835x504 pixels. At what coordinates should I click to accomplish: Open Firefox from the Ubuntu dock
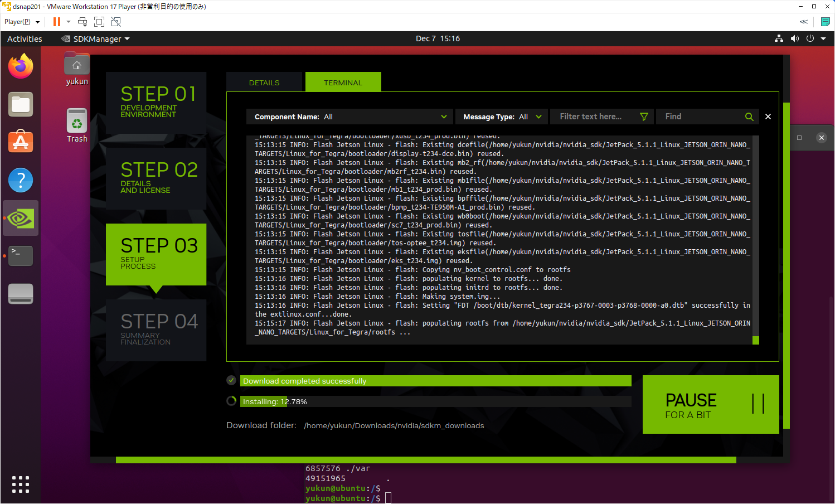tap(21, 66)
